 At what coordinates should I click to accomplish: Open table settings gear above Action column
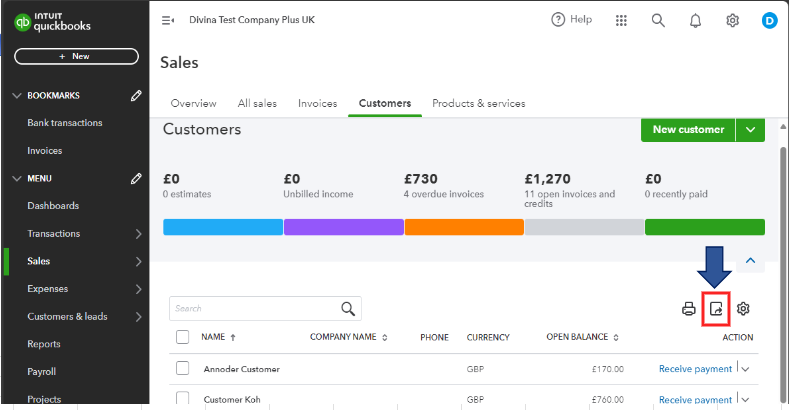743,309
